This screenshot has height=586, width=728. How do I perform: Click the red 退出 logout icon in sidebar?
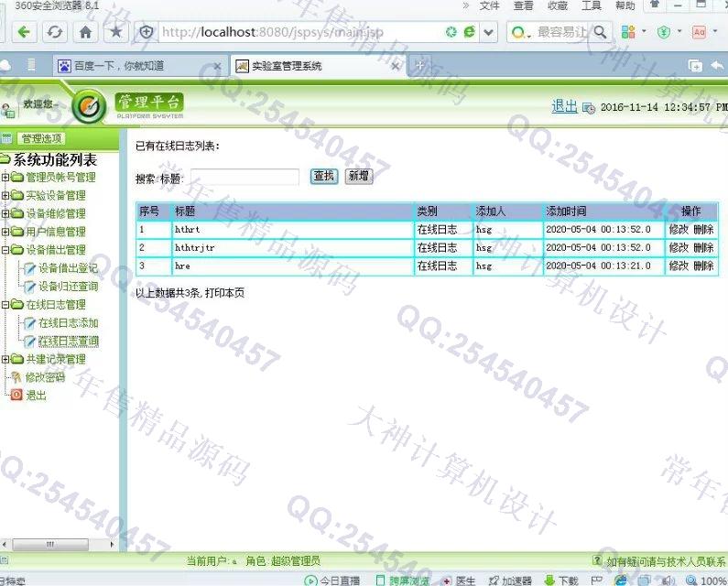click(15, 396)
